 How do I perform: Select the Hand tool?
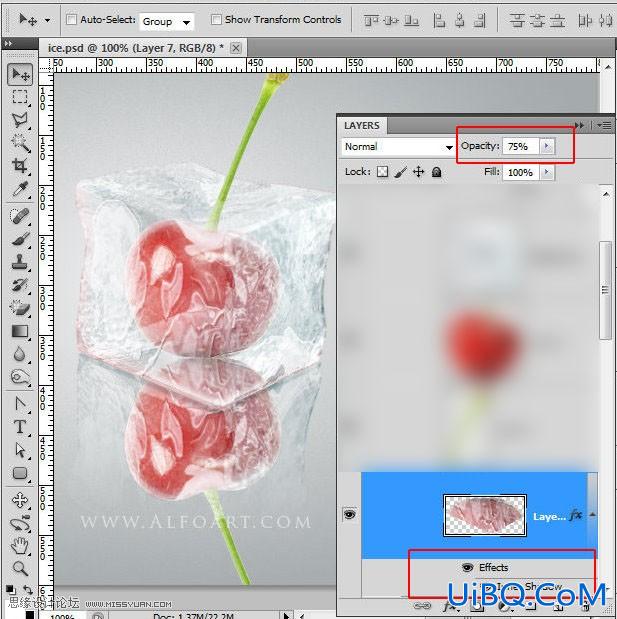click(20, 547)
